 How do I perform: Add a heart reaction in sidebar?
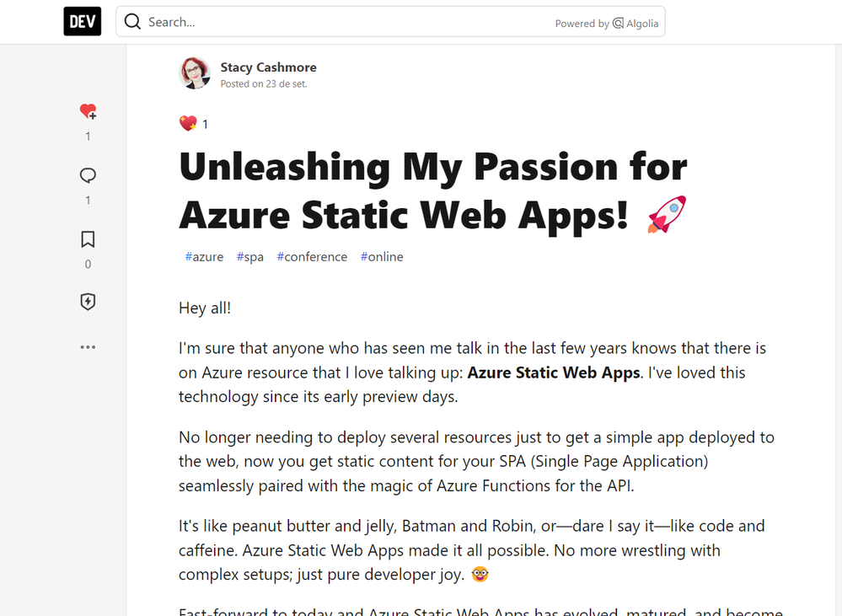(x=88, y=111)
